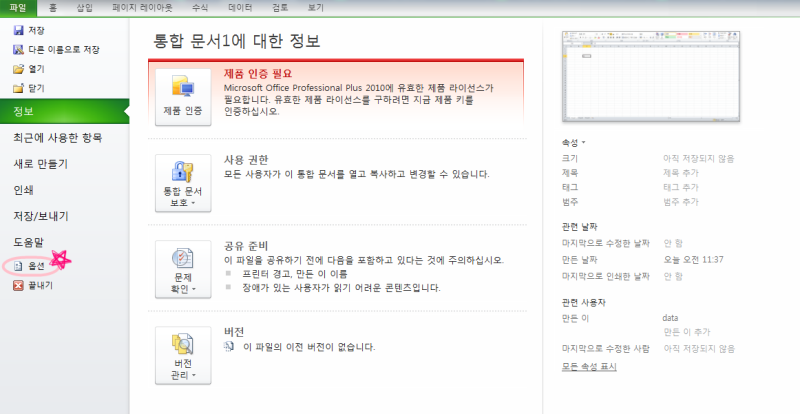Viewport: 800px width, 414px height.
Task: Click the Add a tag (태그 추가) field
Action: coord(681,187)
